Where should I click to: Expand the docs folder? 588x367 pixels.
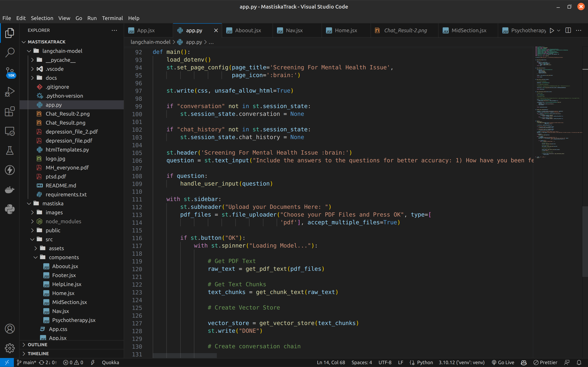51,78
